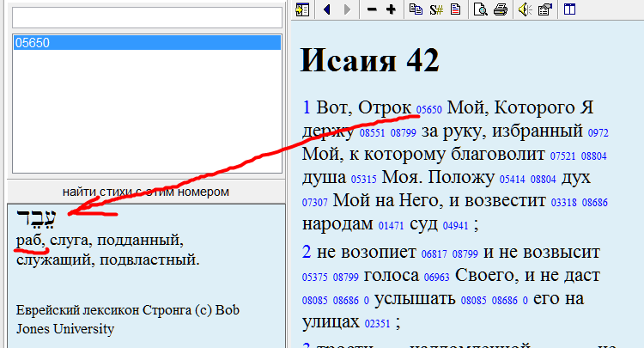Click the word 'подвластный' in the definition
This screenshot has height=348, width=644.
(147, 259)
